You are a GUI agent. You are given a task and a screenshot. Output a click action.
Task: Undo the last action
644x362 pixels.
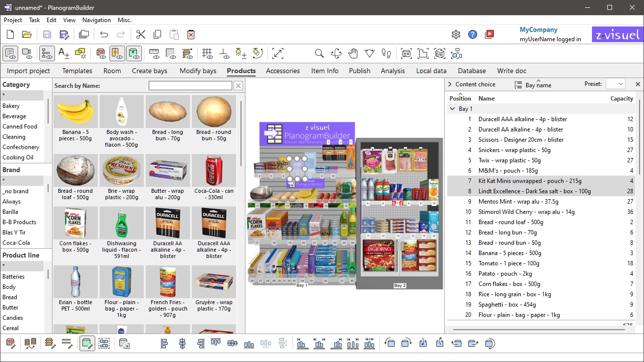pos(104,34)
